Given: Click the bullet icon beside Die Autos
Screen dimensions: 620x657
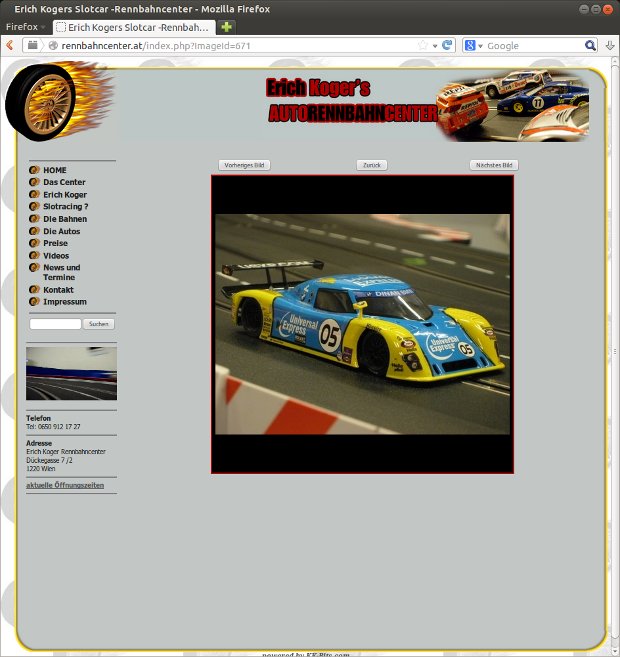Looking at the screenshot, I should click(34, 231).
